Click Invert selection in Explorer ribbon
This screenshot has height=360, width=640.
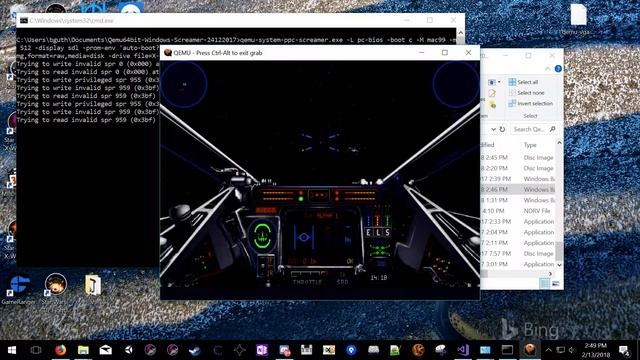(x=531, y=104)
